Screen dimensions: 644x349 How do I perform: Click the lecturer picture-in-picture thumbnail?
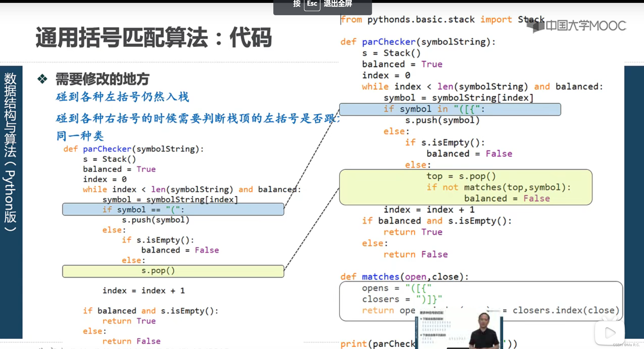pos(459,329)
